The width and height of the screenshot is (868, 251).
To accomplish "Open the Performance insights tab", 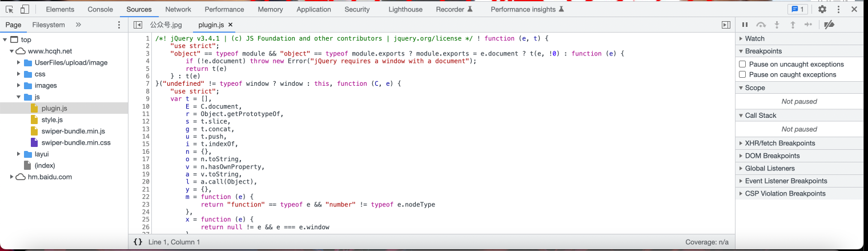I will (x=527, y=9).
